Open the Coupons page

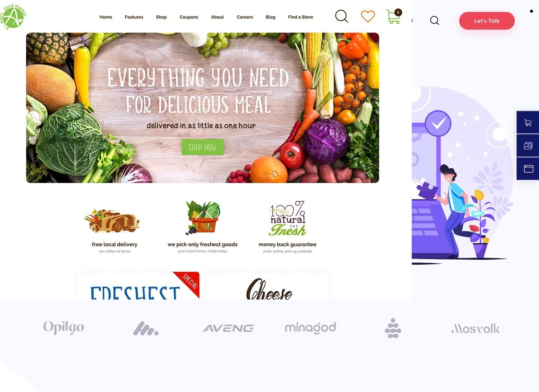click(189, 17)
